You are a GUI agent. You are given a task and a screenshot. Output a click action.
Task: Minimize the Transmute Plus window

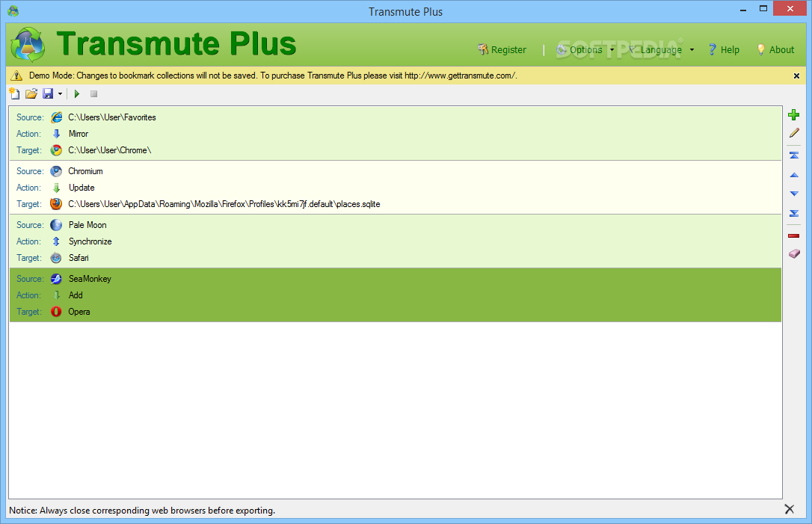click(x=743, y=9)
